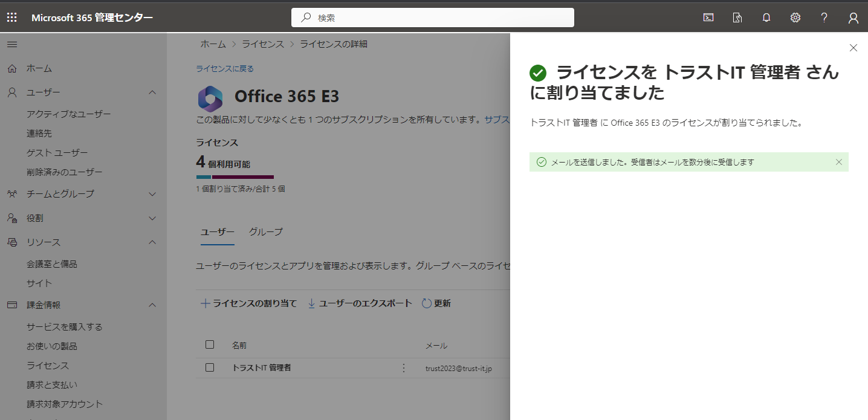Screen dimensions: 868x420
Task: Open Cloud Shell icon in header
Action: coord(708,18)
